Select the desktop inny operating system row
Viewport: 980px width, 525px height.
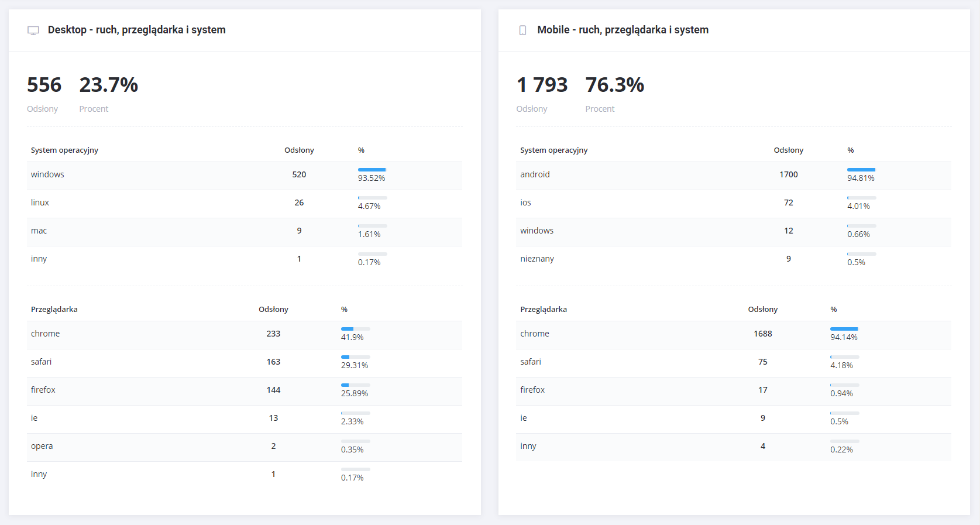pos(245,260)
